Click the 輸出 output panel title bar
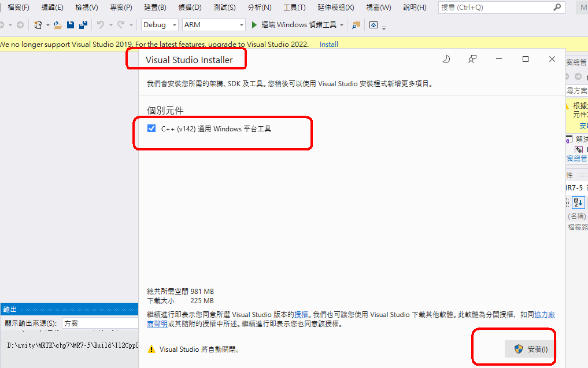Viewport: 588px width, 368px height. [69, 309]
